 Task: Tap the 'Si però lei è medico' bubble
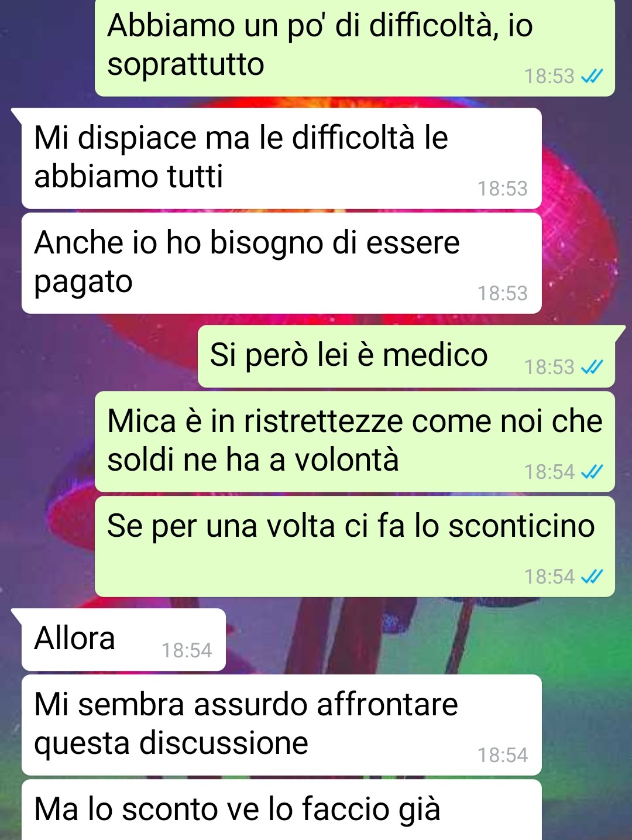tap(406, 356)
